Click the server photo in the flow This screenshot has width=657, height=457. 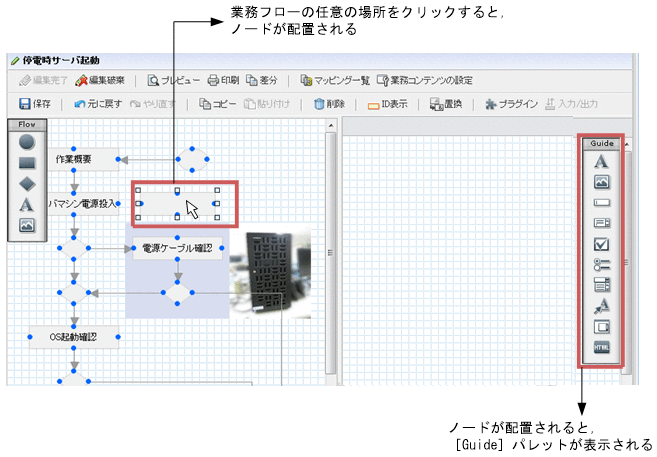[270, 271]
